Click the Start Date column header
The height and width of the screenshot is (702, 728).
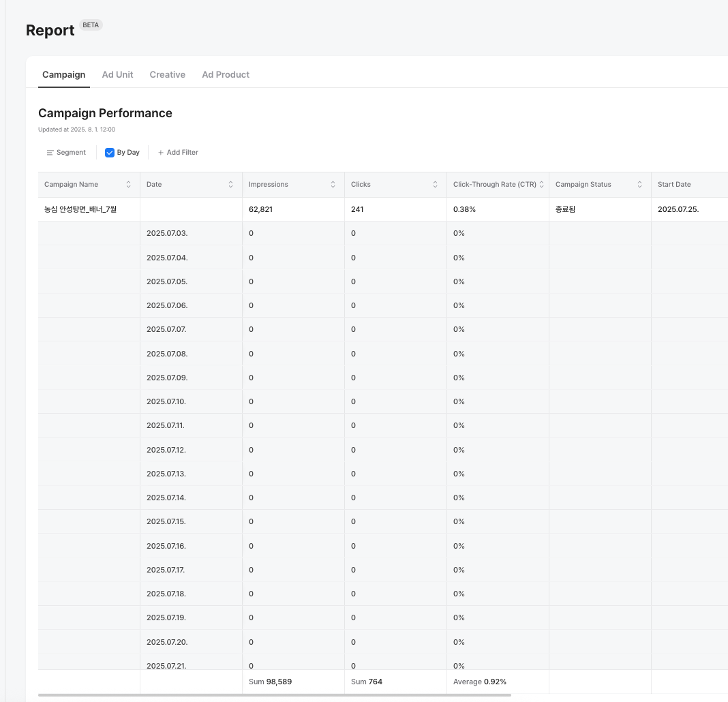point(674,185)
